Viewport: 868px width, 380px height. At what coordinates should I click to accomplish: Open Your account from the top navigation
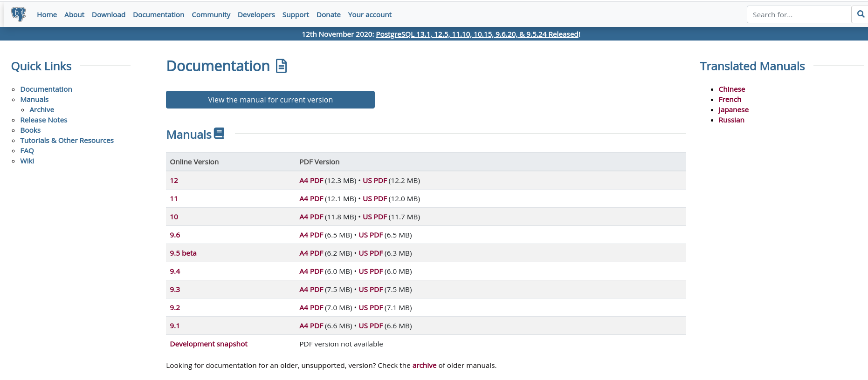tap(369, 15)
